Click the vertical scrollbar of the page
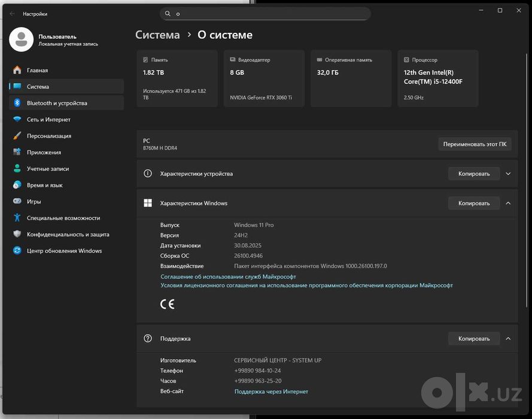This screenshot has height=419, width=532. [x=527, y=180]
